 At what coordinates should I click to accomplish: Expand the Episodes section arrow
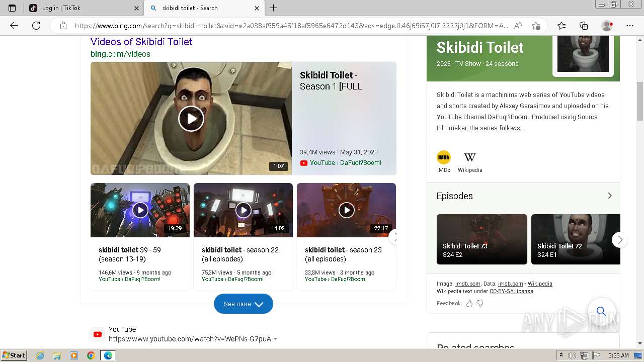point(610,196)
